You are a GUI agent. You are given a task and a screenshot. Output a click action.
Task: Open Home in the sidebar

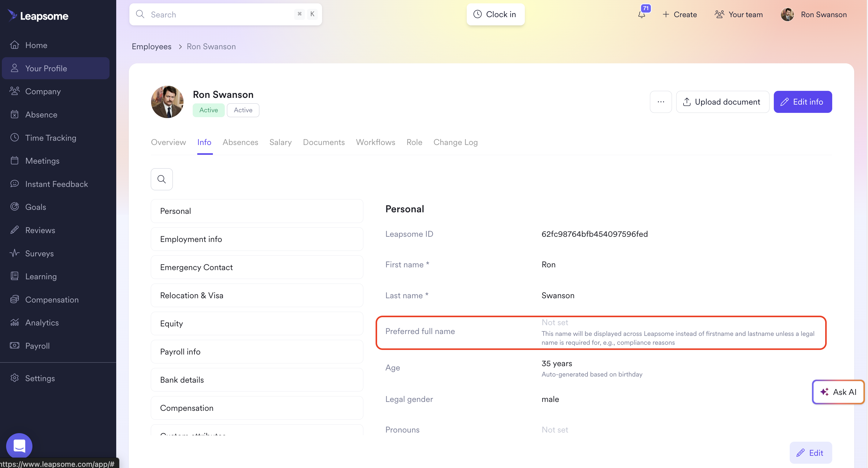pyautogui.click(x=56, y=45)
